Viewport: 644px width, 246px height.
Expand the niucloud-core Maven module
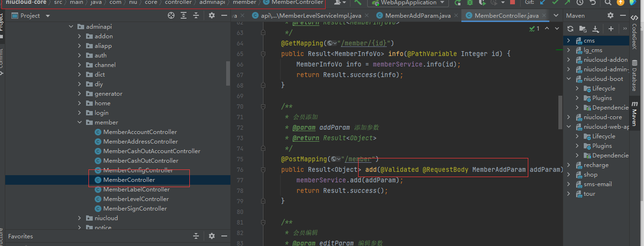pos(568,117)
